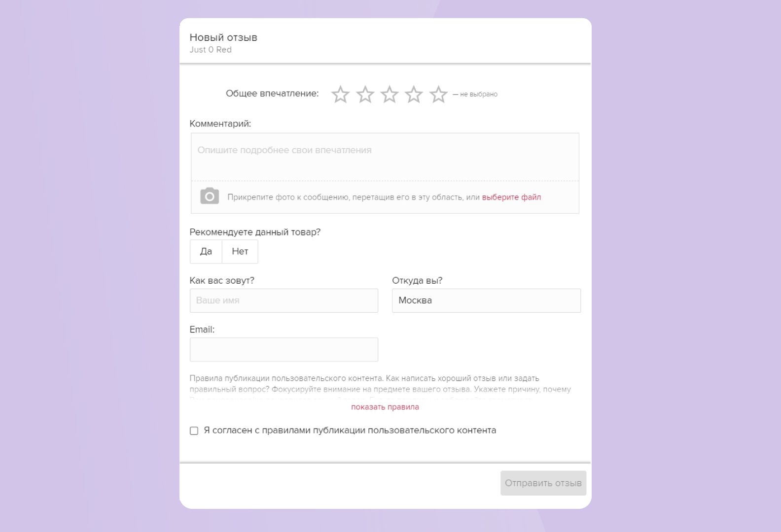The height and width of the screenshot is (532, 781).
Task: Click the third rating star
Action: [x=390, y=94]
